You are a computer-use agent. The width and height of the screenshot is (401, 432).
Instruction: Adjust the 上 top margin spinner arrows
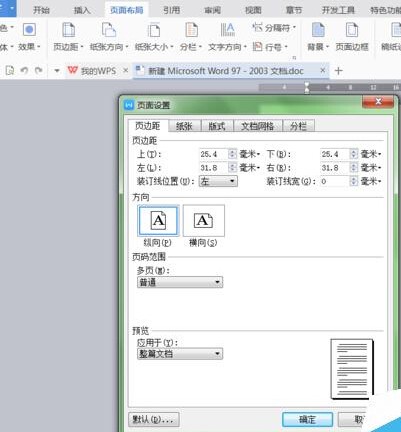pos(233,154)
